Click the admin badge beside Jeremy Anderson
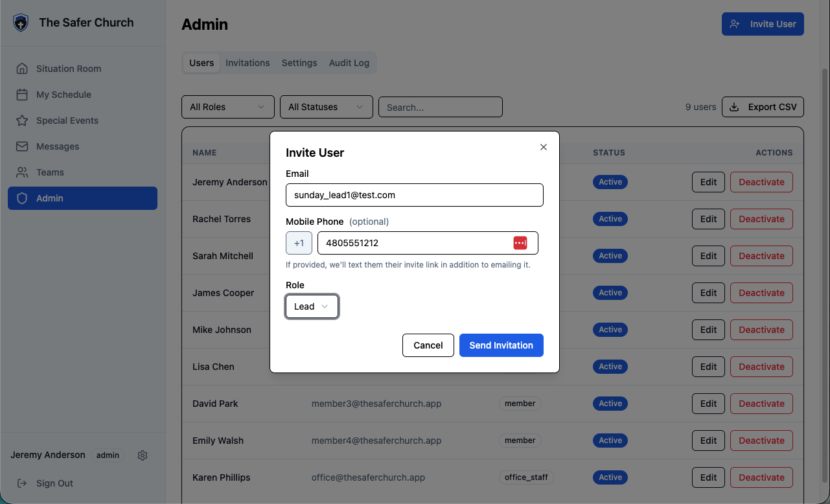The width and height of the screenshot is (830, 504). (108, 455)
